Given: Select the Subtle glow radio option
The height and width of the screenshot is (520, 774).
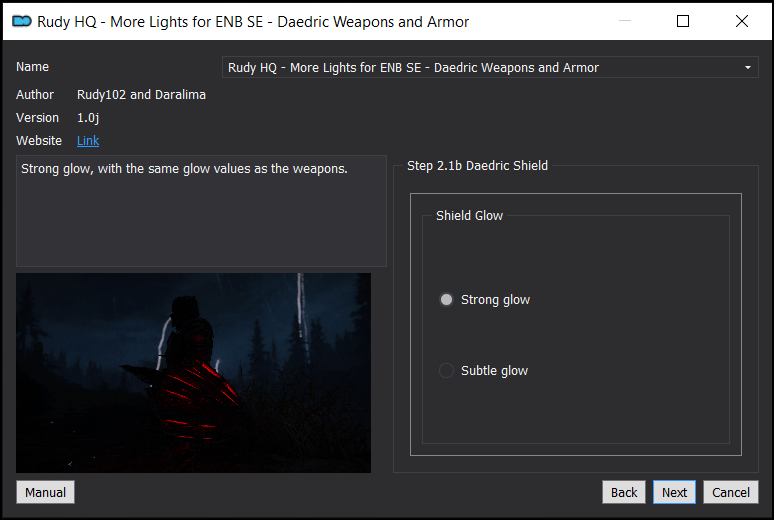Looking at the screenshot, I should tap(483, 370).
